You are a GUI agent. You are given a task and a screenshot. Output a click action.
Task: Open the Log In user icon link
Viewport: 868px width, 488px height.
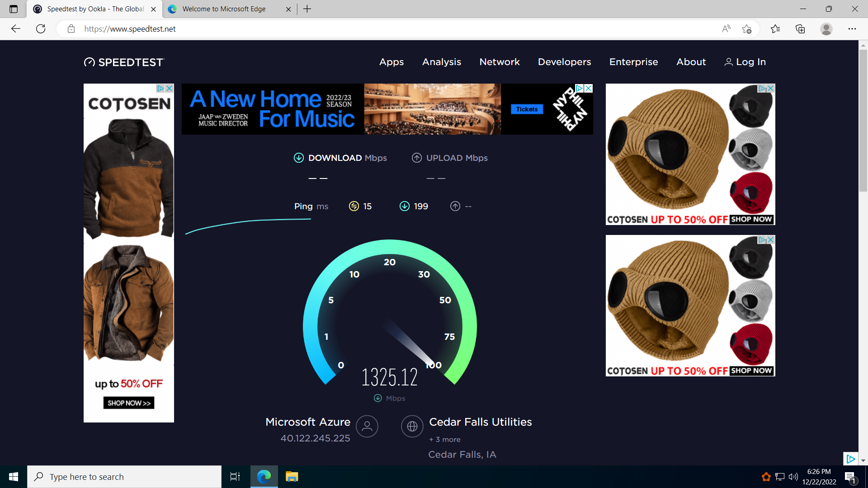click(745, 62)
